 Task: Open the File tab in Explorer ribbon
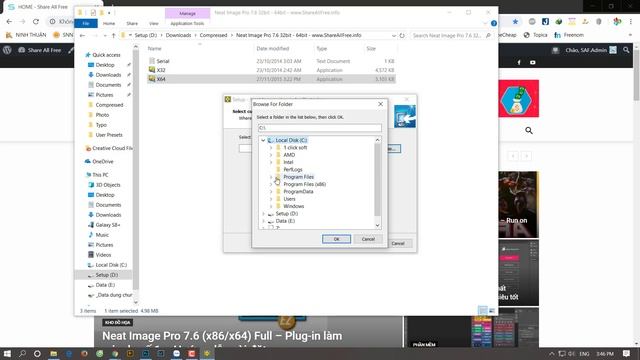(x=86, y=23)
